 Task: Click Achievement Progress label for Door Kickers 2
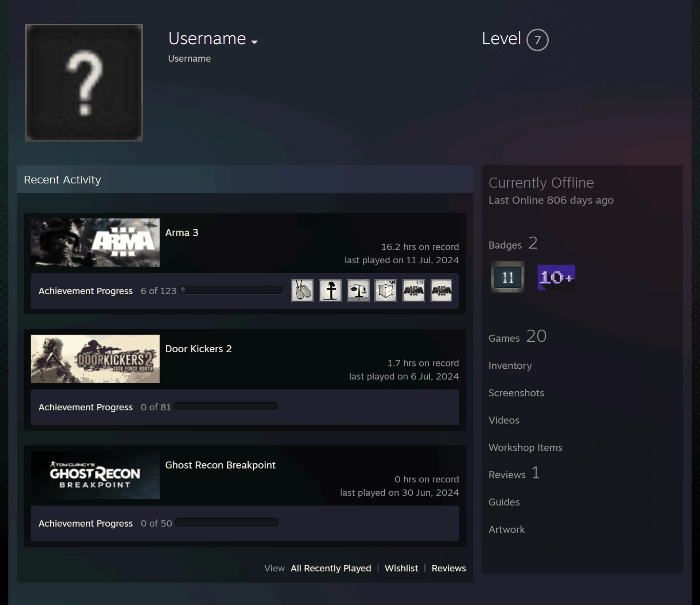(86, 407)
